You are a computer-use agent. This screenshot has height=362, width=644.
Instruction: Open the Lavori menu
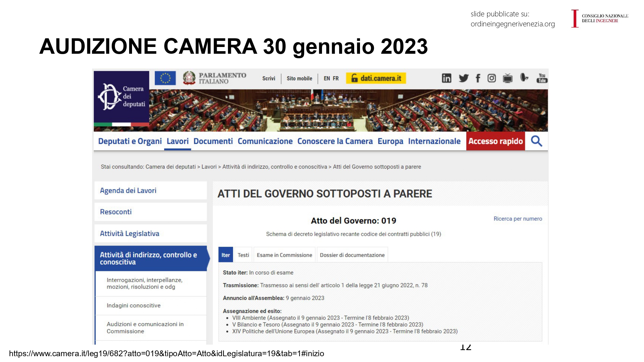click(x=177, y=141)
